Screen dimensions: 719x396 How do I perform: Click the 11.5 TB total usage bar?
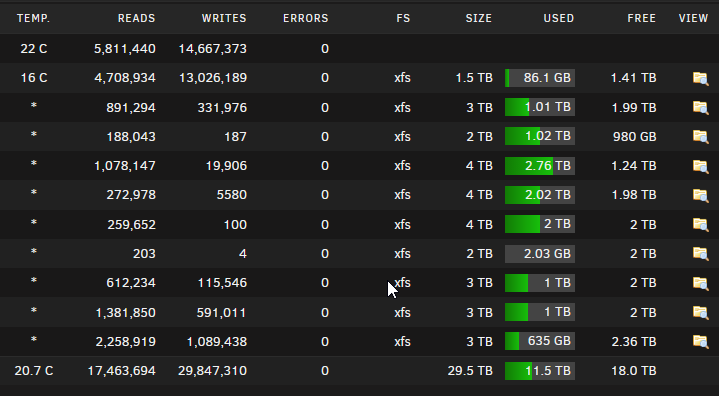540,371
